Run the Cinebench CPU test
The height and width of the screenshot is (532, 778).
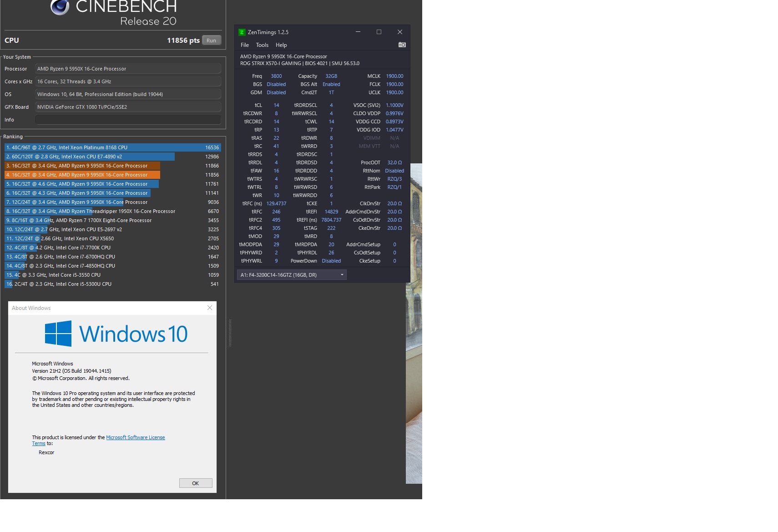click(212, 41)
